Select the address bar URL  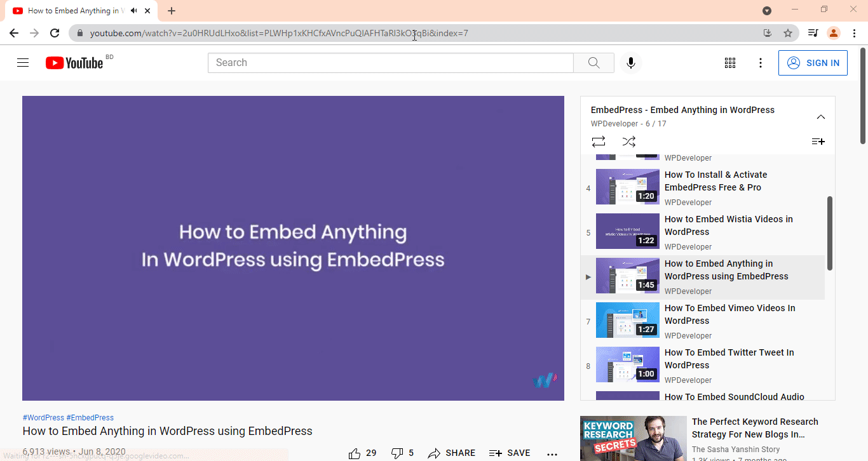pos(279,33)
